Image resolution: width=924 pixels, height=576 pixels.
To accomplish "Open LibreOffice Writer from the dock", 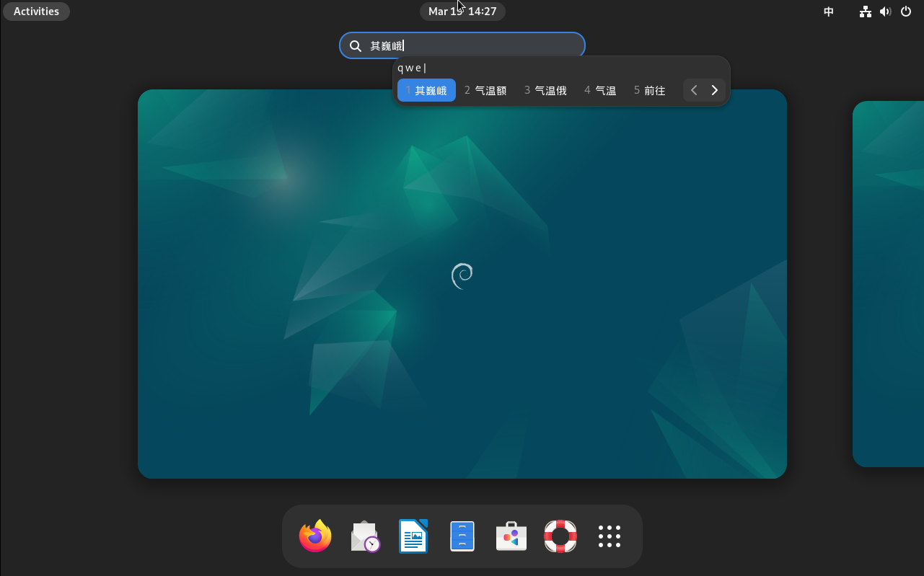I will [413, 536].
